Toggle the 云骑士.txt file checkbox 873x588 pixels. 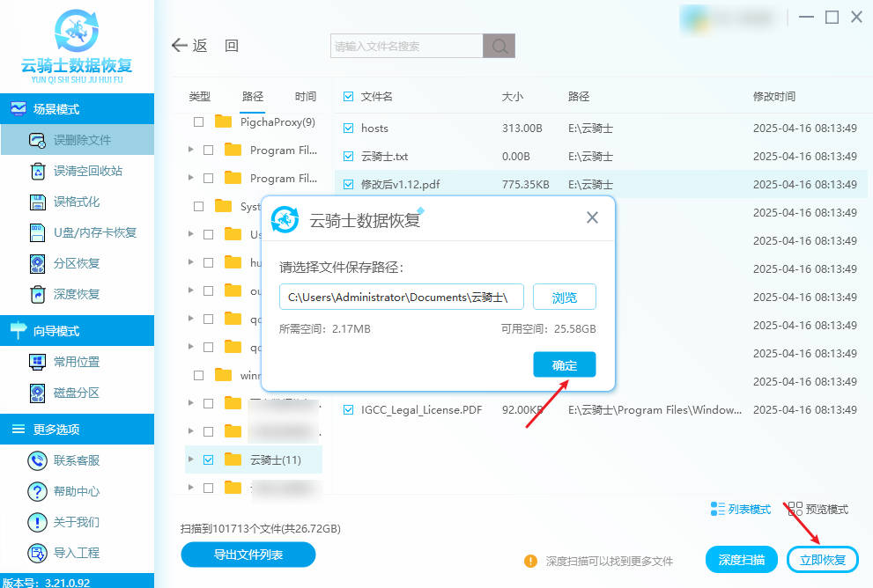[348, 157]
